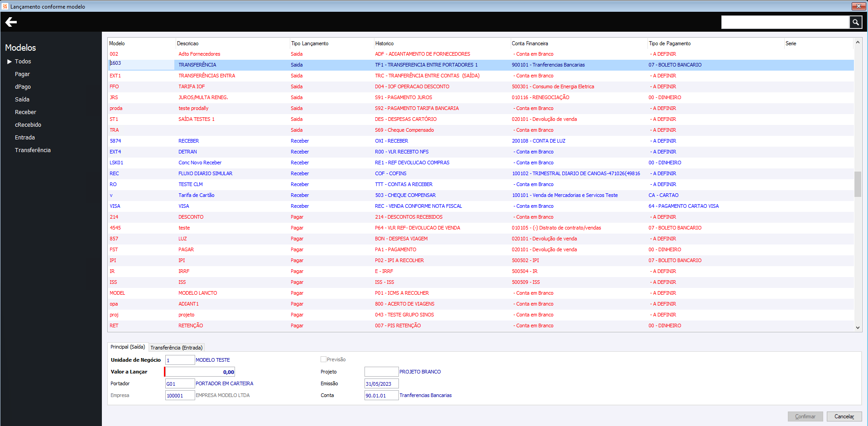The height and width of the screenshot is (426, 868).
Task: Select the 'DESCONTO' model row 214
Action: 480,217
